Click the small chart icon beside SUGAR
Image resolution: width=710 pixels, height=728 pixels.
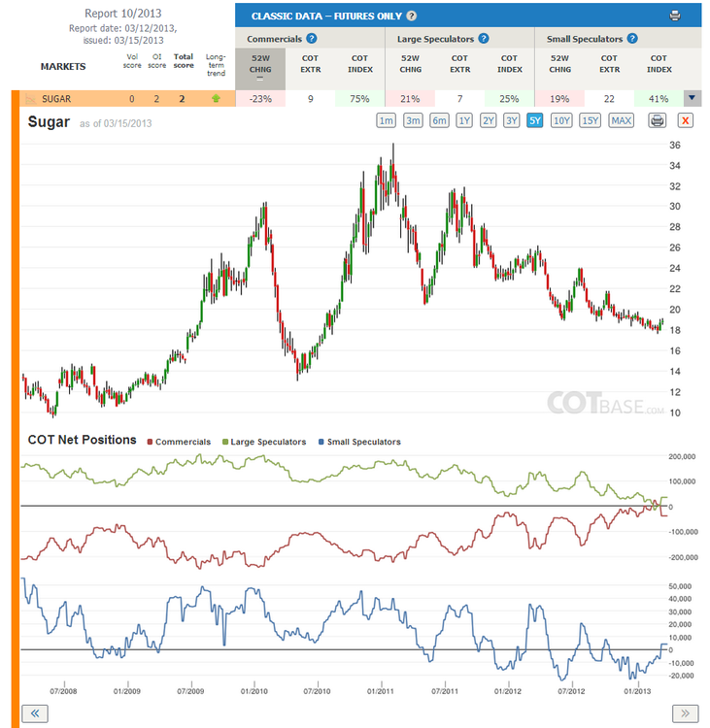pos(31,98)
